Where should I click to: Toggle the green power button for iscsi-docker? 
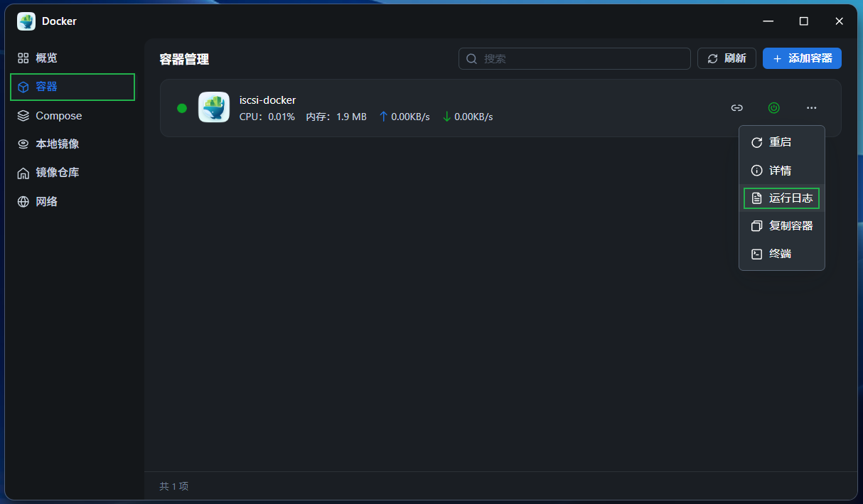[774, 108]
